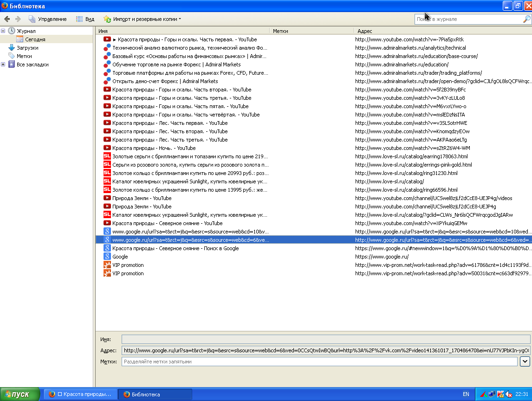This screenshot has height=401, width=532.
Task: Click the Google icon of the highlighted cd=6 row
Action: 107,240
